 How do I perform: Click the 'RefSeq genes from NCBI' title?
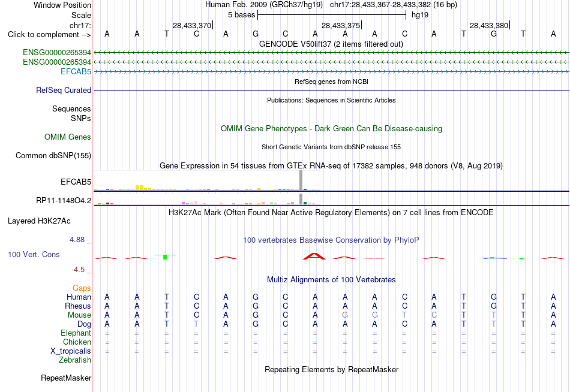point(331,82)
